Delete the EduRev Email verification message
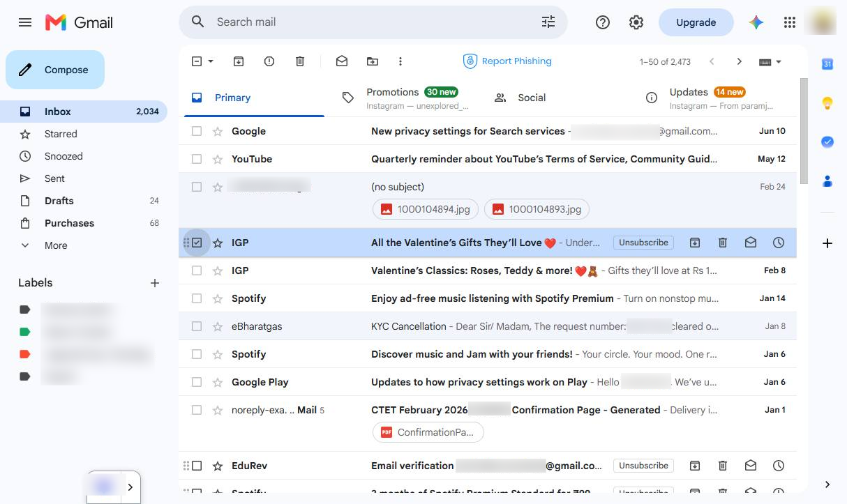The image size is (847, 504). click(x=723, y=466)
